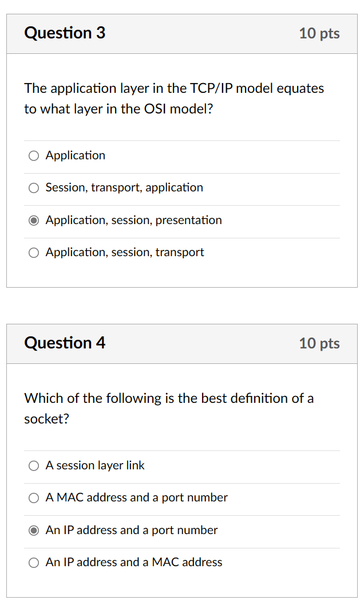Select the 'Application' radio button

34,156
